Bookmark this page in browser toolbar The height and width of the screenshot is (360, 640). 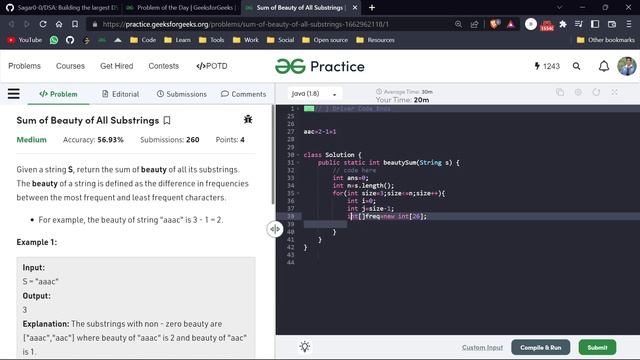coord(75,24)
